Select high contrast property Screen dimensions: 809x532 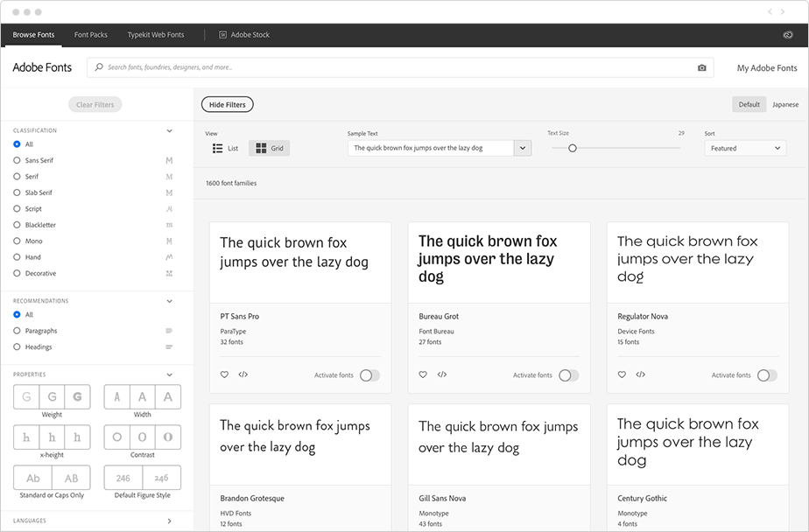tap(168, 437)
